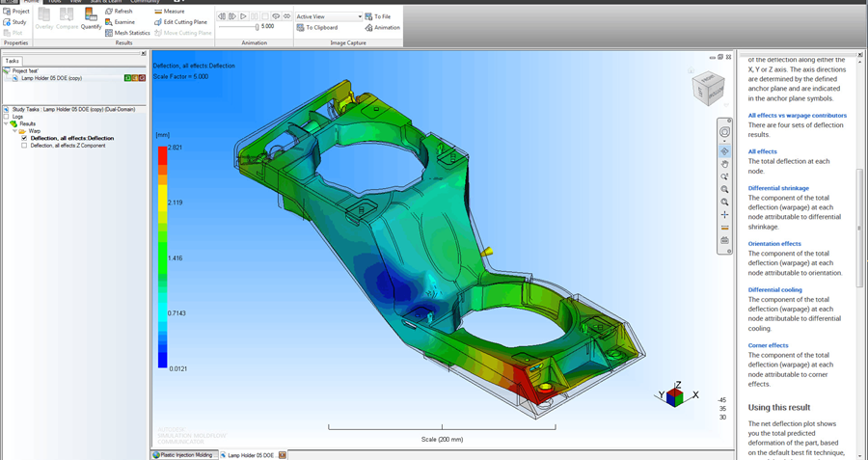Collapse the Warp folder node
The image size is (868, 460).
tap(15, 131)
